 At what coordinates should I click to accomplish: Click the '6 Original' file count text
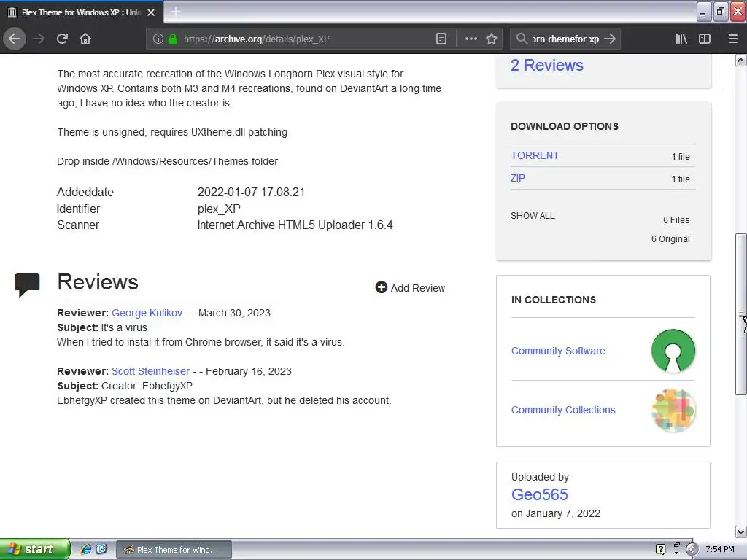(670, 239)
